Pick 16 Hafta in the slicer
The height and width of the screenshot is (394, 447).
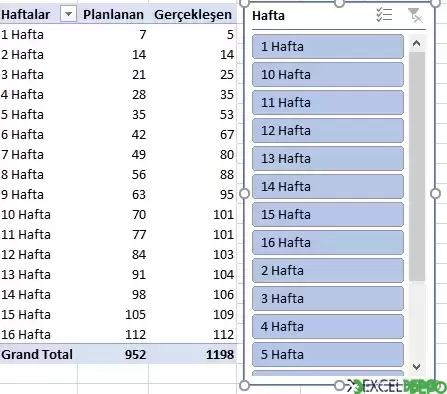click(x=328, y=243)
